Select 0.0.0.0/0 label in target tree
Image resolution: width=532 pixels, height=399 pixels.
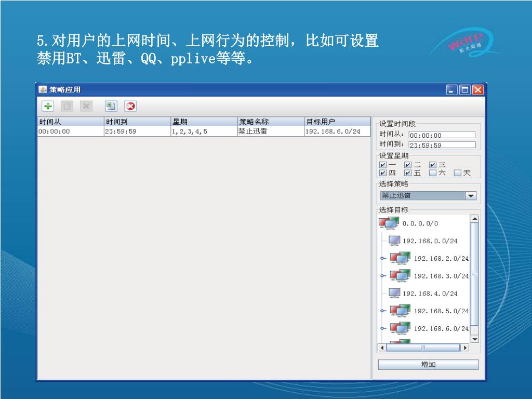coord(420,223)
